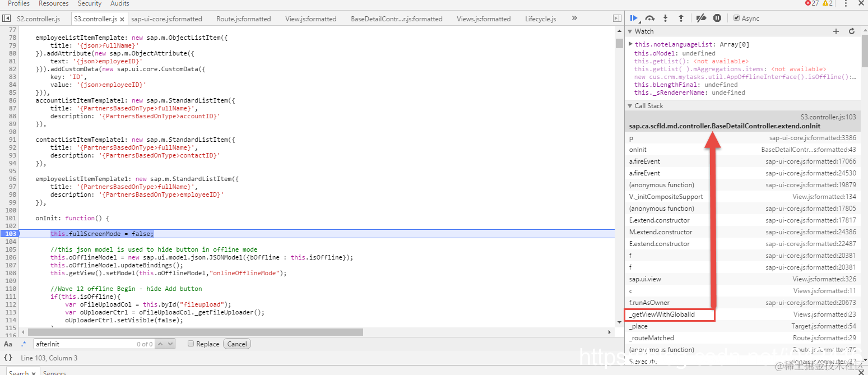
Task: Select sap.ui.view stack frame
Action: 742,279
